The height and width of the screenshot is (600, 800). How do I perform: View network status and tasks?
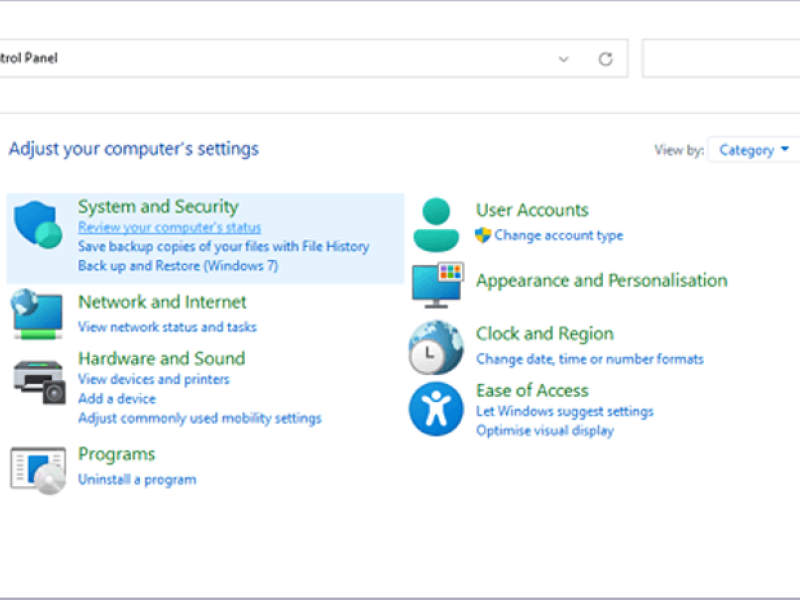[167, 327]
